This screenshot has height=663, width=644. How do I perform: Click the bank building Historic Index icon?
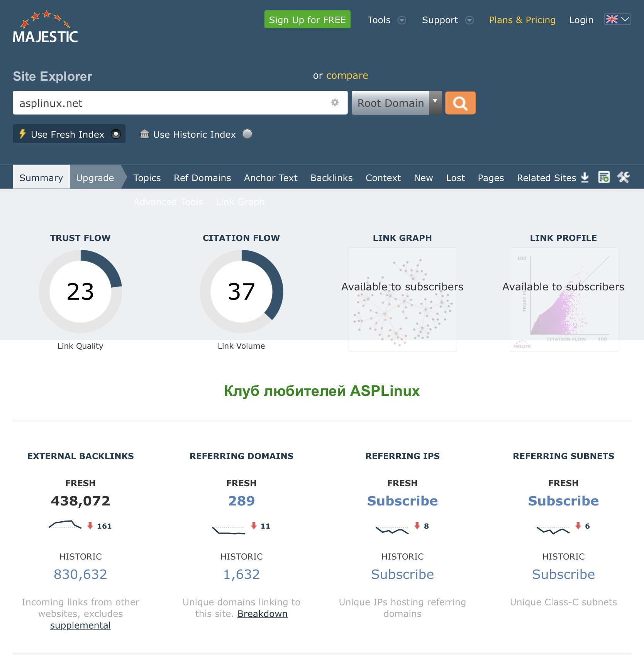point(144,134)
